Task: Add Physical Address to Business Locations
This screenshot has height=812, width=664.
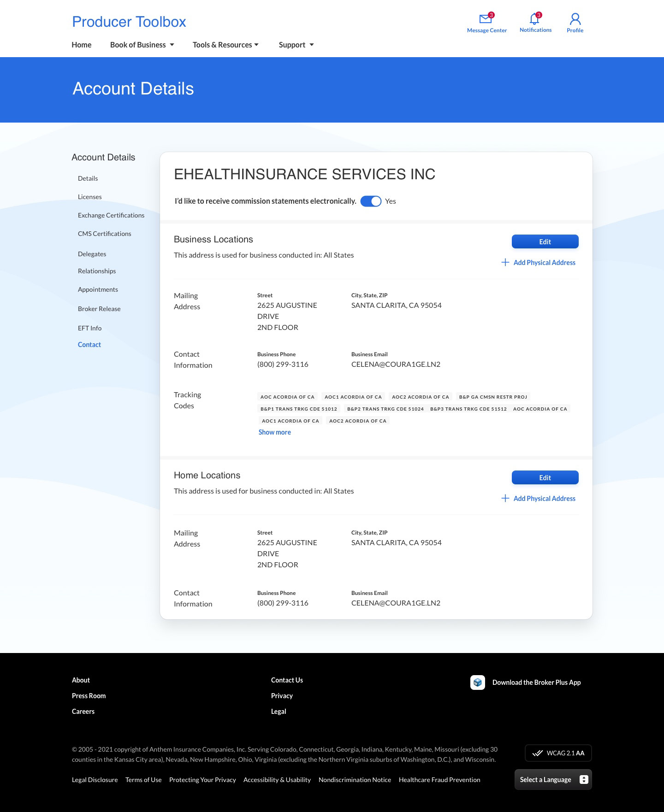Action: coord(545,262)
